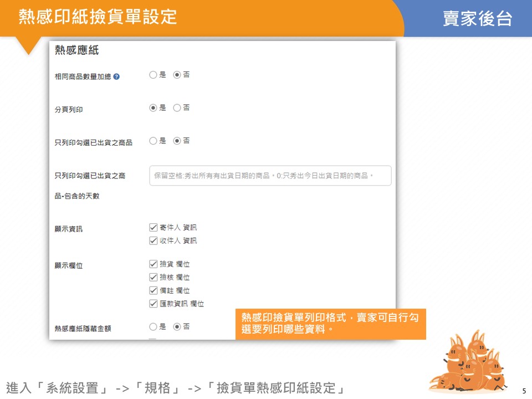Choose 是 for 分頁列印
The width and height of the screenshot is (532, 399).
(x=154, y=108)
